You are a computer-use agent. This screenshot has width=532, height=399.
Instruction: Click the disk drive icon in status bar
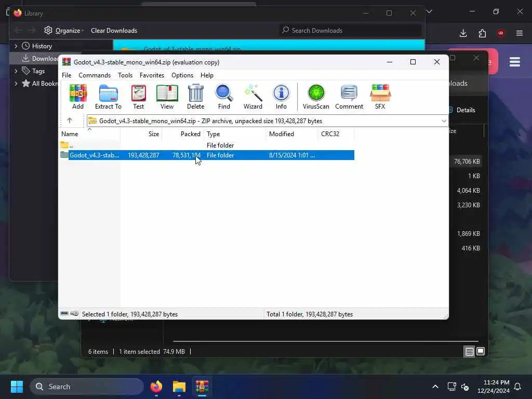[x=64, y=313]
